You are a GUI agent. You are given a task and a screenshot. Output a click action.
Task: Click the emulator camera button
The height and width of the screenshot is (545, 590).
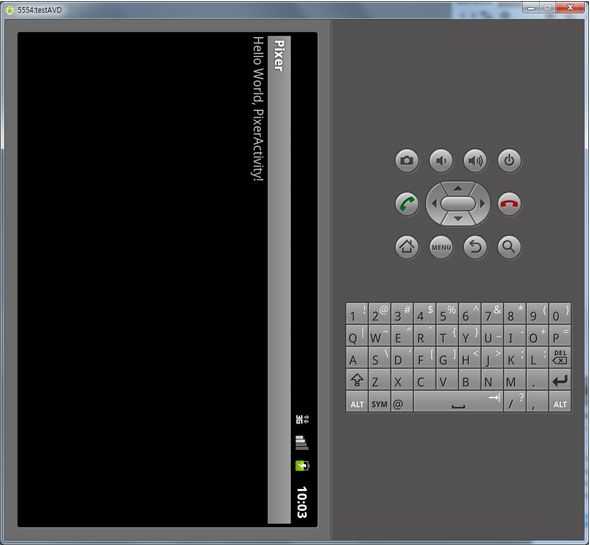pyautogui.click(x=407, y=161)
